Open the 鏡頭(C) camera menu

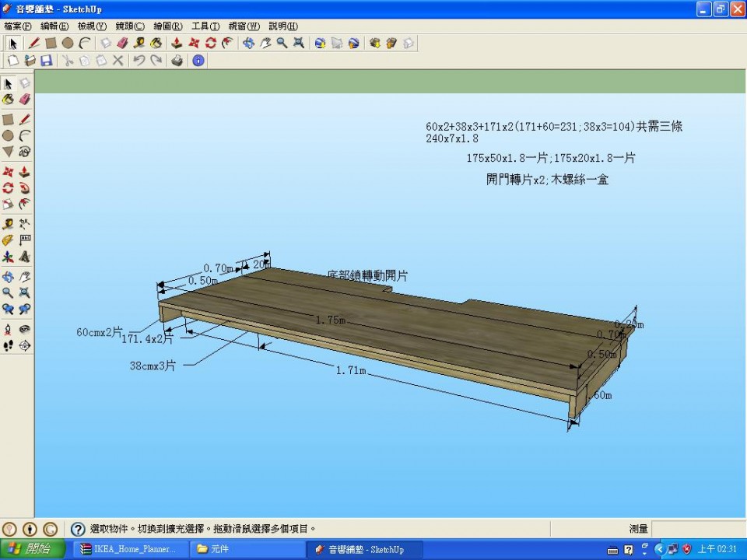tap(129, 26)
